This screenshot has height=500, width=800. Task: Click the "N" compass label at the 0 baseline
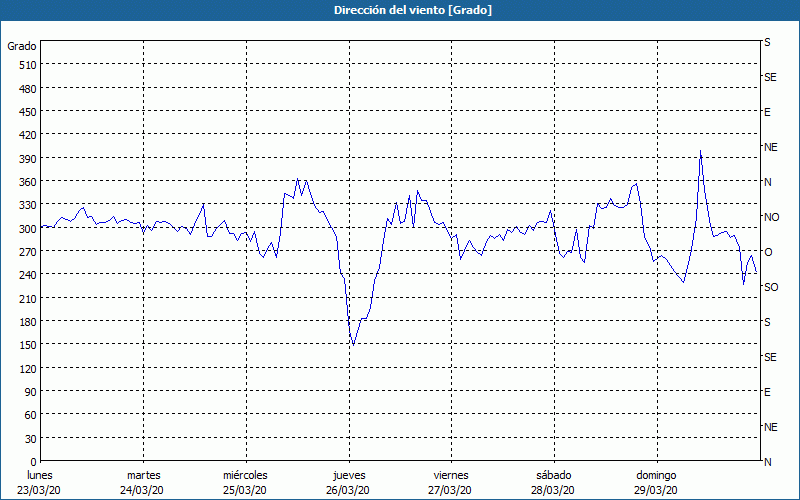(x=768, y=462)
